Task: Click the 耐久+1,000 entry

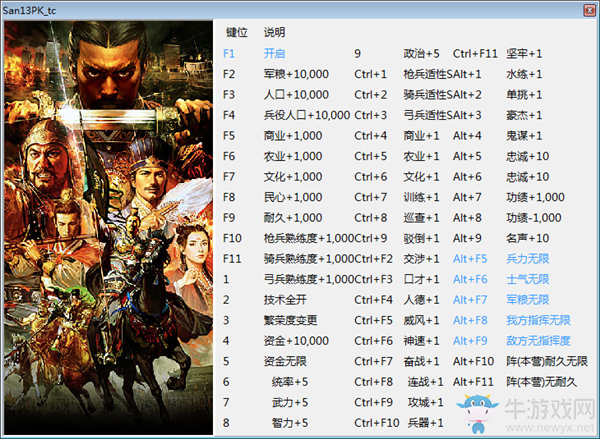Action: pyautogui.click(x=293, y=218)
